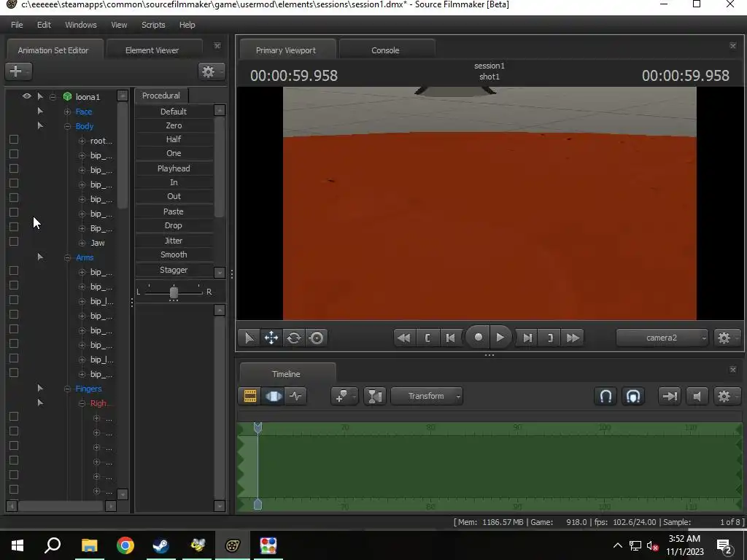Viewport: 747px width, 560px height.
Task: Check the box beside the Bip_ row above Jaw
Action: (14, 227)
